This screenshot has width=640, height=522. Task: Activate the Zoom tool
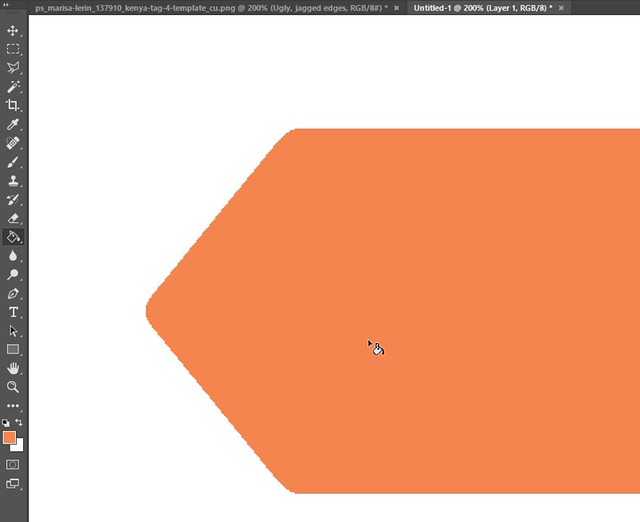pos(13,387)
